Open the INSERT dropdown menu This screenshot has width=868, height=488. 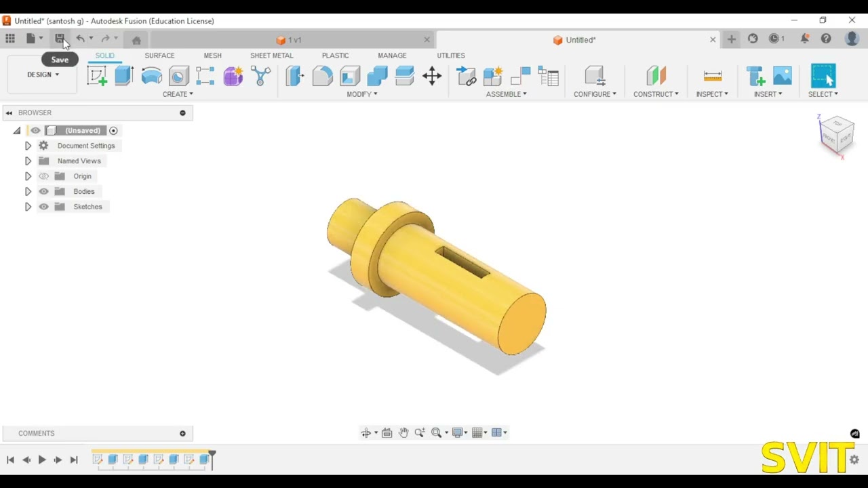point(768,94)
